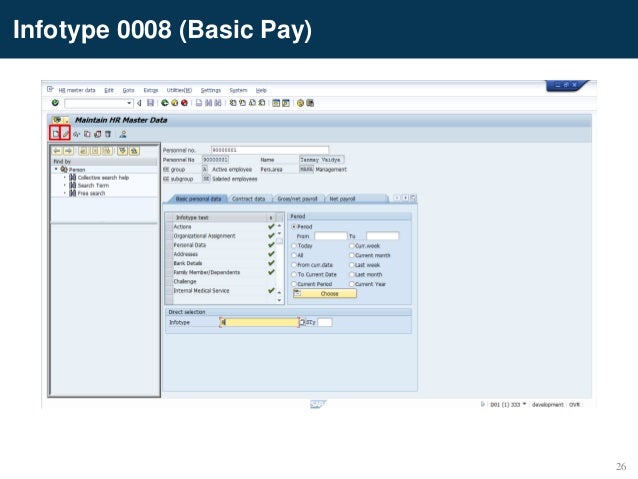Click the Display glasses icon
This screenshot has height=479, width=638.
pyautogui.click(x=76, y=134)
